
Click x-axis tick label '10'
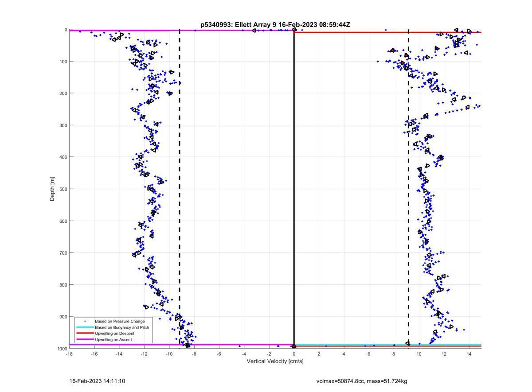[419, 353]
